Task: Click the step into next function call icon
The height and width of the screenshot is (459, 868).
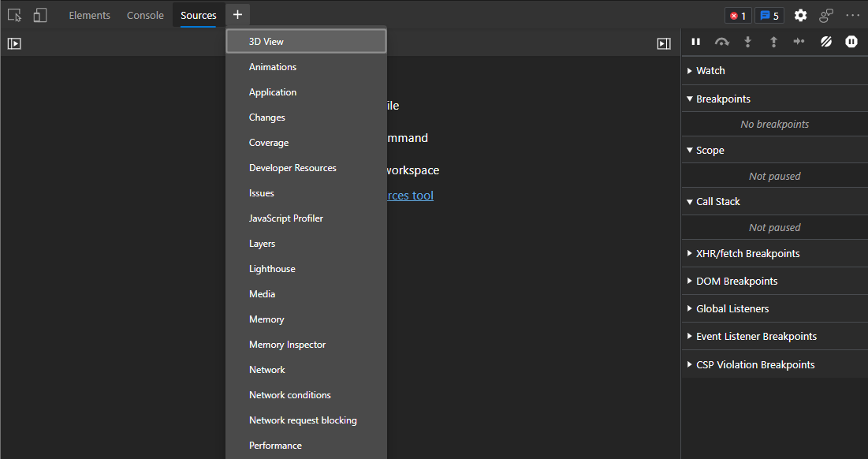Action: pyautogui.click(x=747, y=42)
